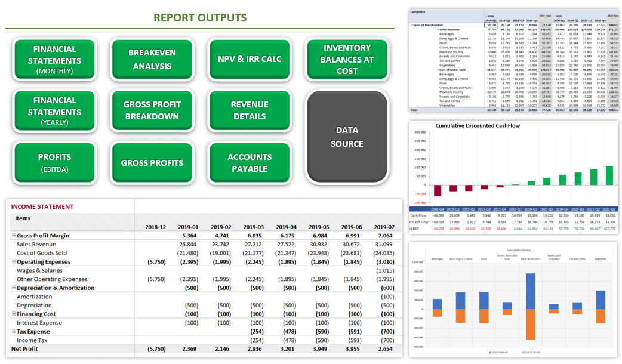Open Profits (EBITDA) report
The width and height of the screenshot is (622, 364).
pos(54,163)
